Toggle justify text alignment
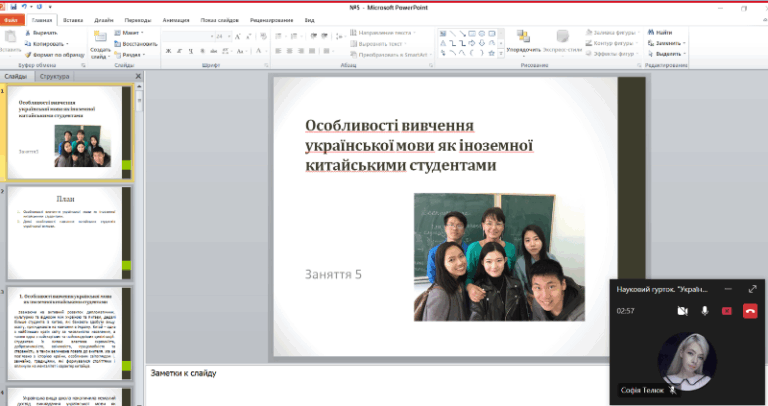 coord(312,51)
